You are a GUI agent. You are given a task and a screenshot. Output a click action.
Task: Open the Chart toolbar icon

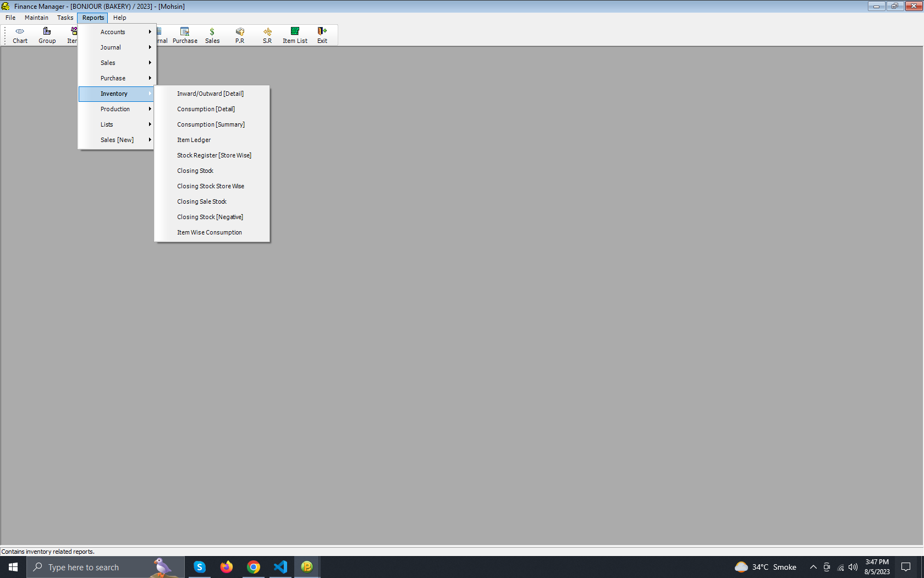click(x=20, y=35)
